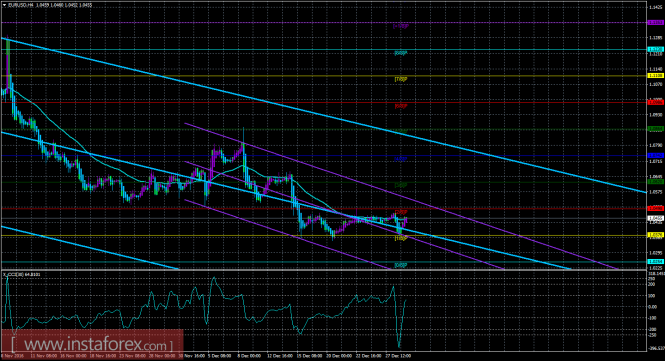Select the 27 Dec 12:00 time axis label
The height and width of the screenshot is (361, 665).
coord(400,356)
